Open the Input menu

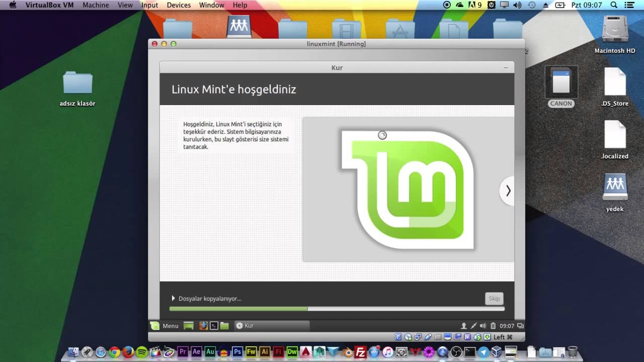[150, 5]
